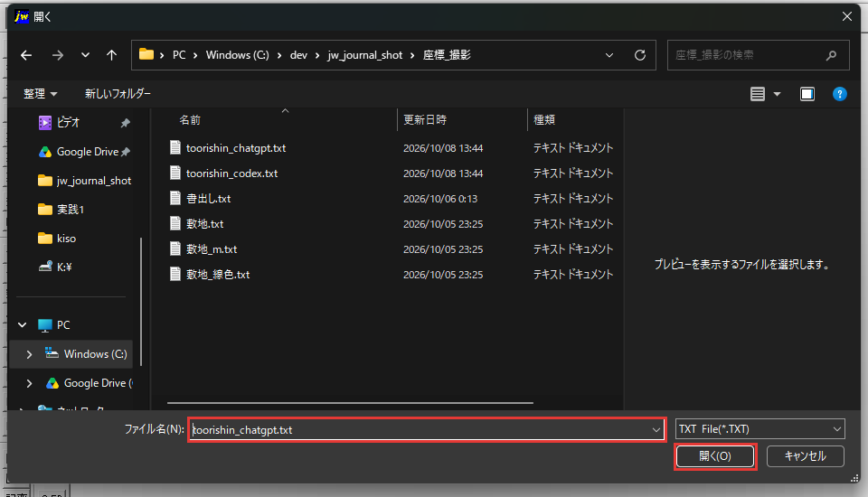This screenshot has height=497, width=868.
Task: Open 実践1 folder in sidebar
Action: (x=61, y=210)
